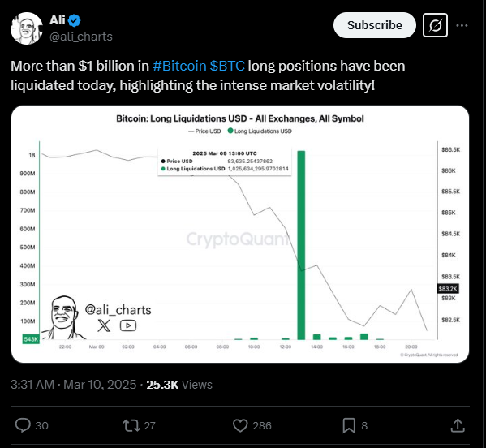Subscribe to Ali
Image resolution: width=486 pixels, height=448 pixels.
pyautogui.click(x=374, y=25)
